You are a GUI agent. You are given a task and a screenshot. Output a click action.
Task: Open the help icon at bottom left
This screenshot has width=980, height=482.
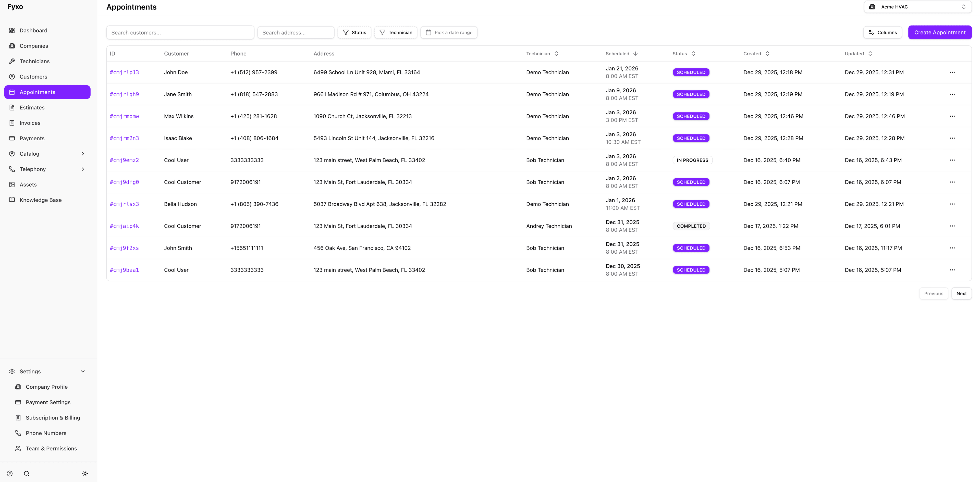(x=9, y=473)
